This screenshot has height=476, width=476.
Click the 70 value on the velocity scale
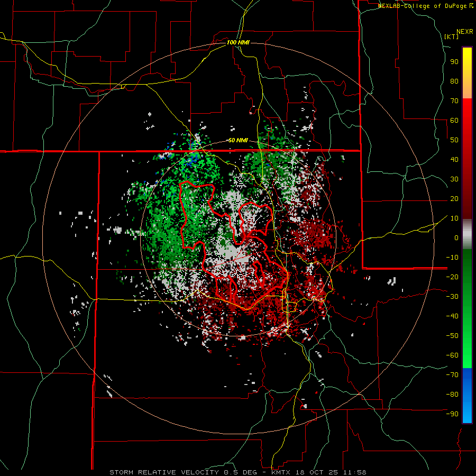454,101
